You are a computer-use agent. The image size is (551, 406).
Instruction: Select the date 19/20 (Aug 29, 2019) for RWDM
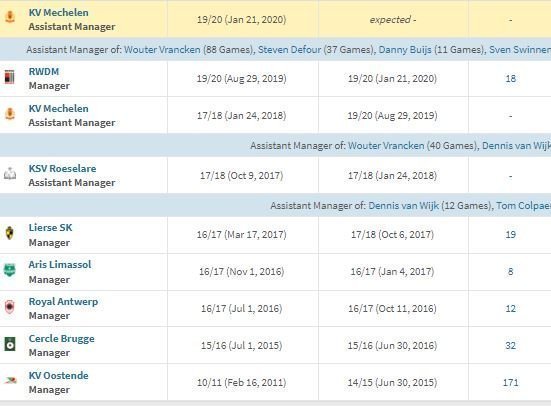241,79
